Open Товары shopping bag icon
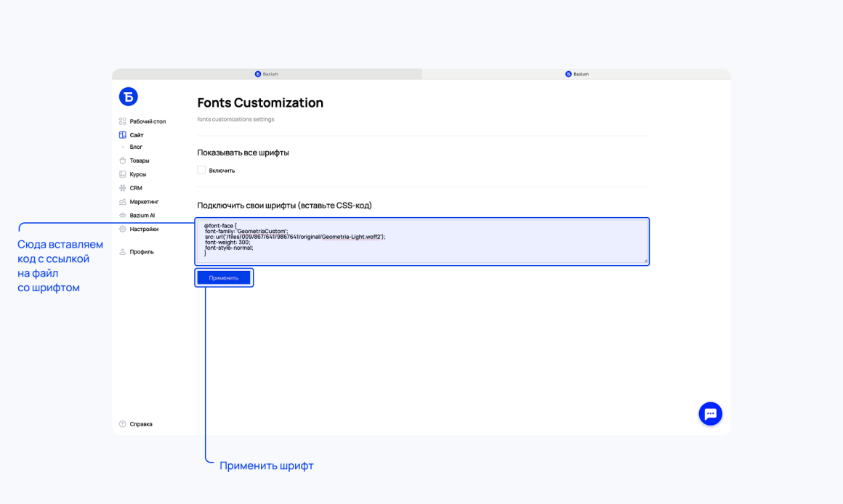The image size is (843, 504). 123,160
